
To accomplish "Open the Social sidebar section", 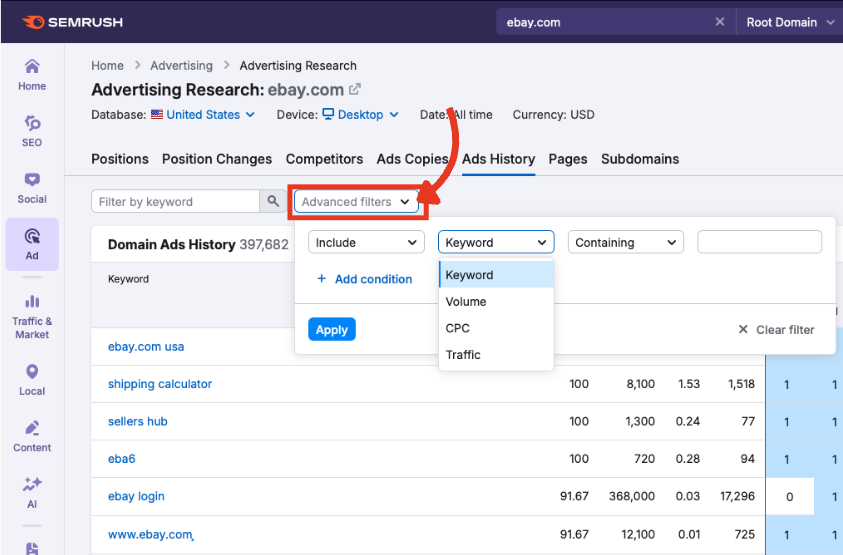I will click(x=32, y=188).
